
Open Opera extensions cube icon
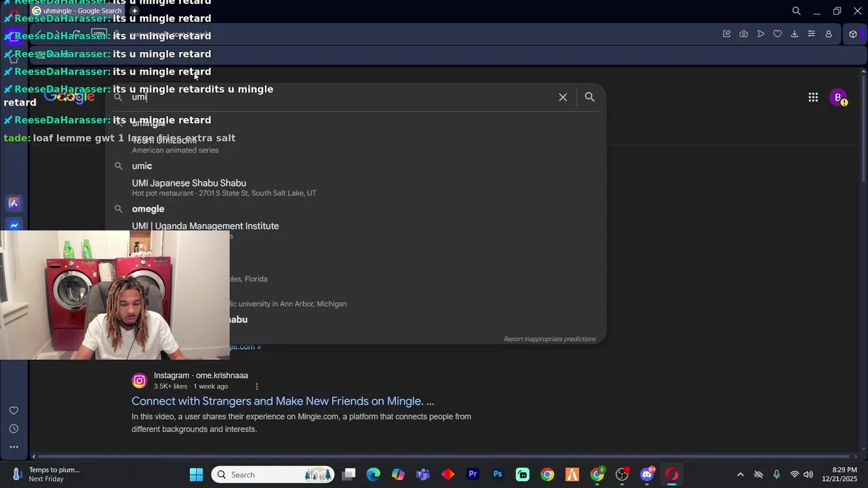point(853,34)
